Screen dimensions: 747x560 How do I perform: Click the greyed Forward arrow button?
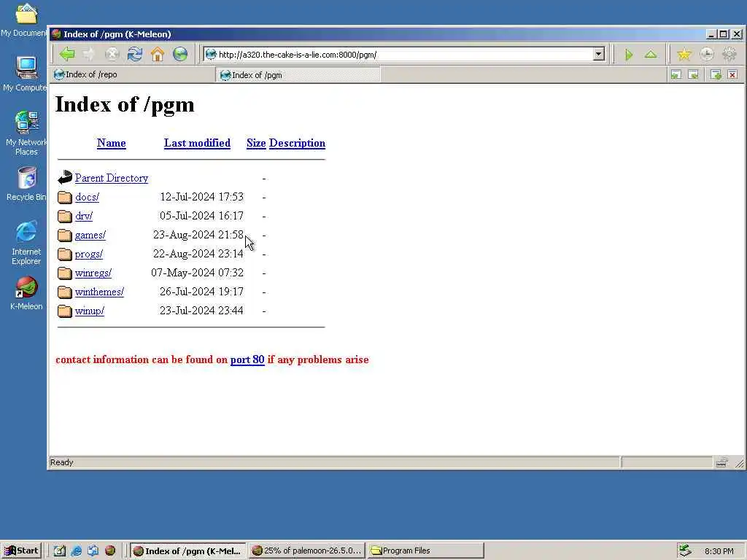coord(89,54)
